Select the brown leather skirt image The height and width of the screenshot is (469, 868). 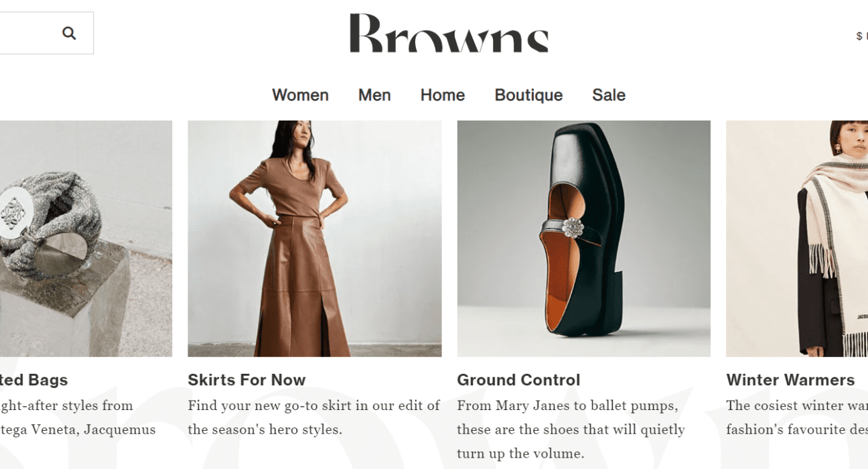tap(315, 239)
